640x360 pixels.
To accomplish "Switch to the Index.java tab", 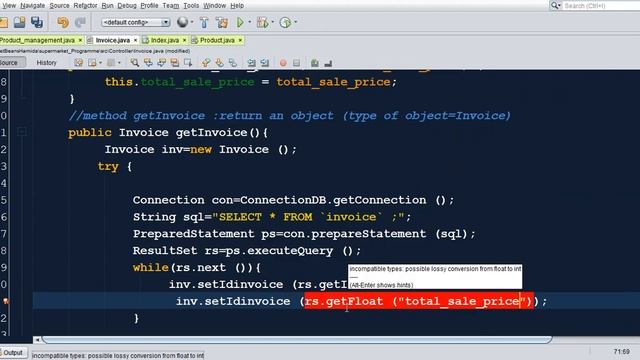I will (164, 40).
